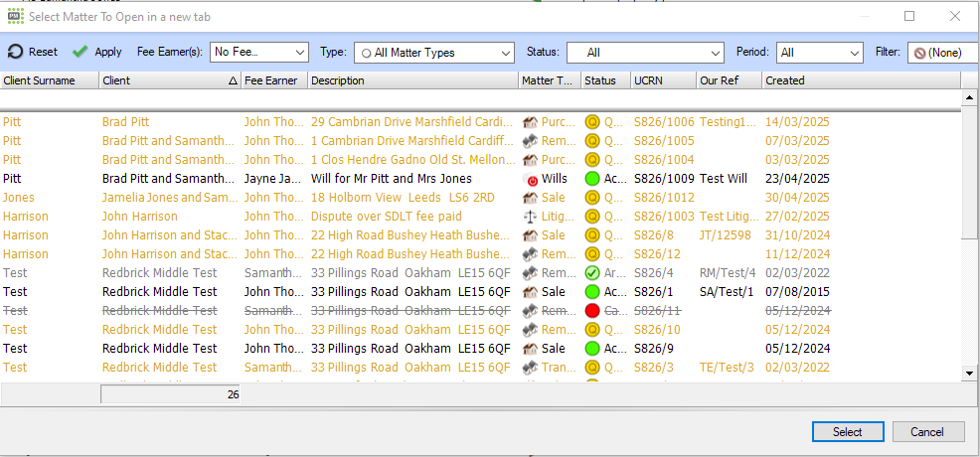The width and height of the screenshot is (980, 457).
Task: Click red Cancelled status icon for S826/11
Action: coord(592,311)
